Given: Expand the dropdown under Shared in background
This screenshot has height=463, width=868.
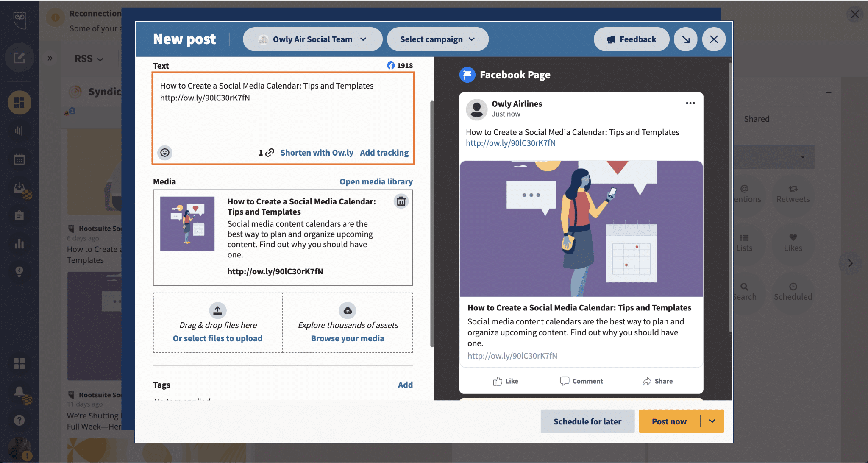Looking at the screenshot, I should pyautogui.click(x=774, y=157).
